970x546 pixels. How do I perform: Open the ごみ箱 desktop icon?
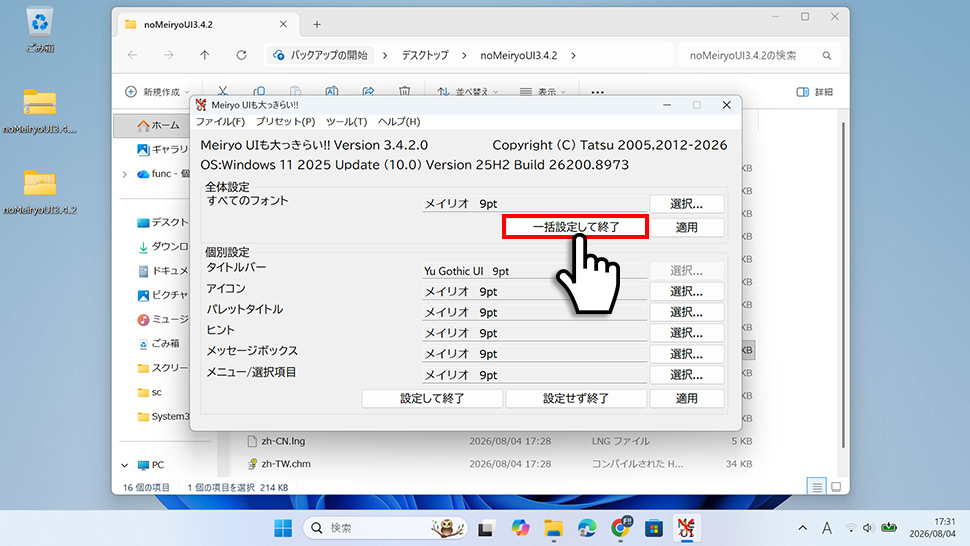coord(40,30)
